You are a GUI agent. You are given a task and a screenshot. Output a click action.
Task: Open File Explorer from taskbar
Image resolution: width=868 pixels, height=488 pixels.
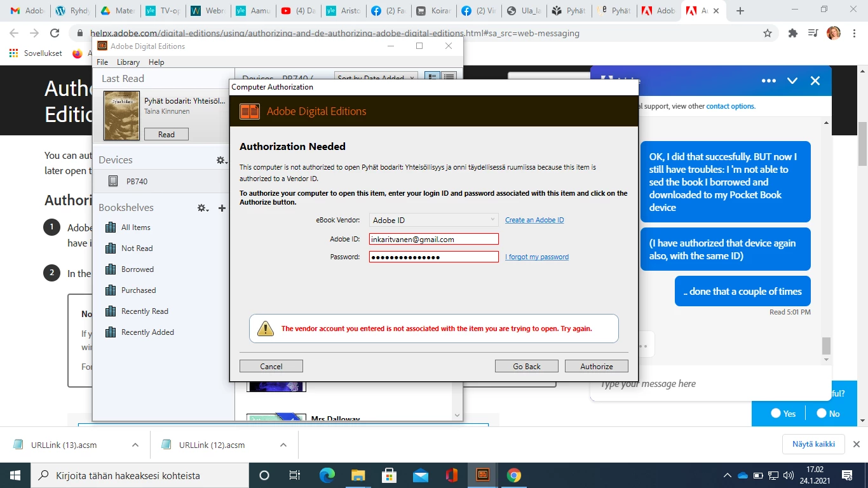(358, 475)
